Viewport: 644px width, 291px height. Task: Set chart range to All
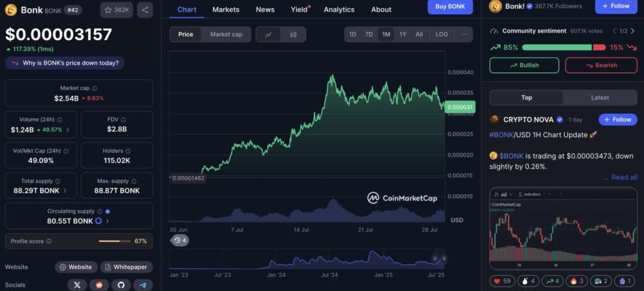(419, 35)
